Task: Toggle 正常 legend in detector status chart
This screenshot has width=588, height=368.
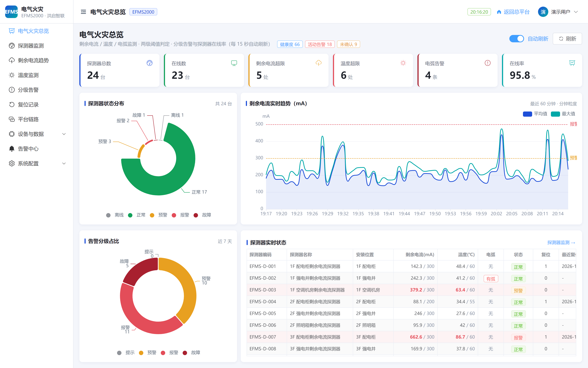Action: point(137,215)
